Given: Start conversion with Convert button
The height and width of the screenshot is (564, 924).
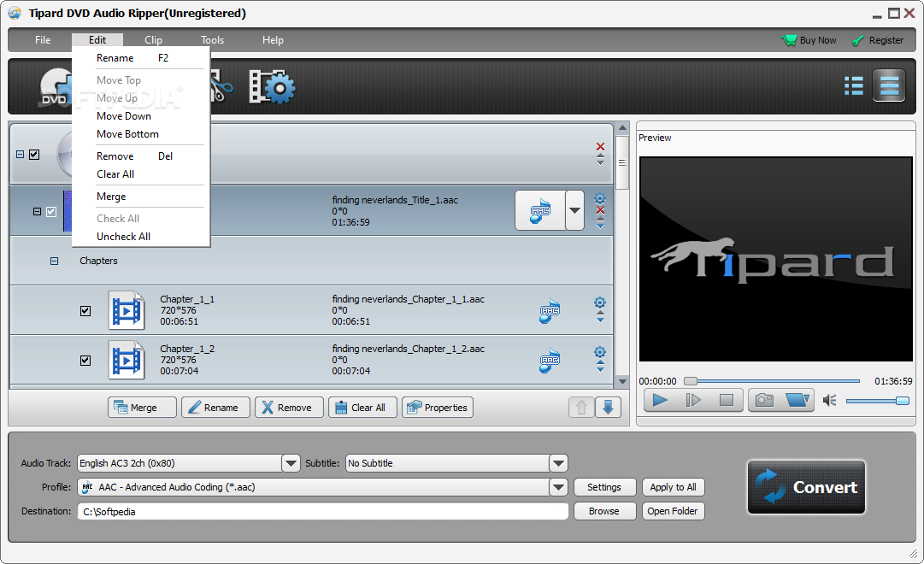Looking at the screenshot, I should pos(806,487).
